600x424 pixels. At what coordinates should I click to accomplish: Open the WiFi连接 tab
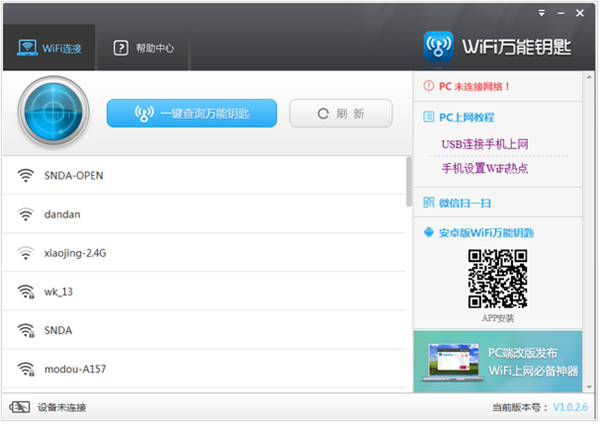coord(49,47)
